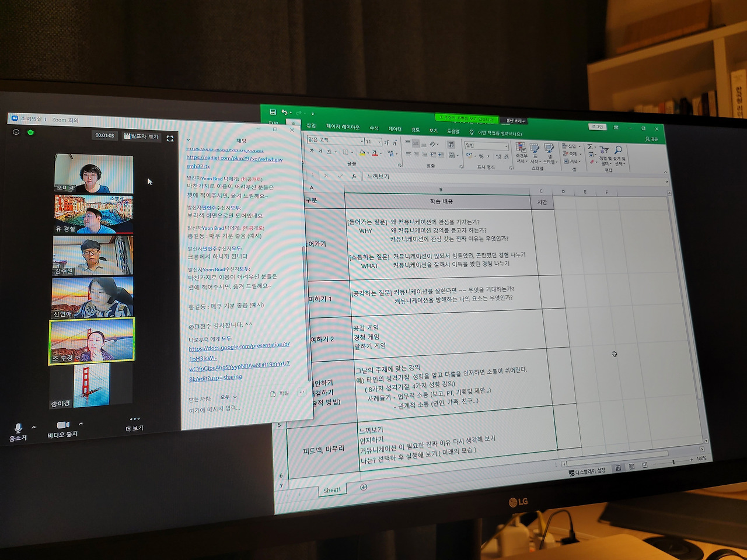Click the AutoSum sigma icon
Viewport: 747px width, 560px height.
pos(590,147)
